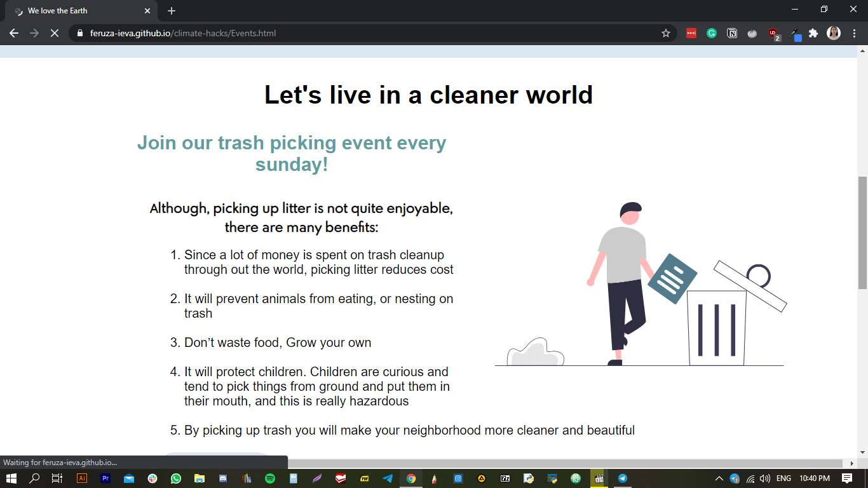868x488 pixels.
Task: Open the Mail app on the taskbar
Action: pyautogui.click(x=129, y=478)
